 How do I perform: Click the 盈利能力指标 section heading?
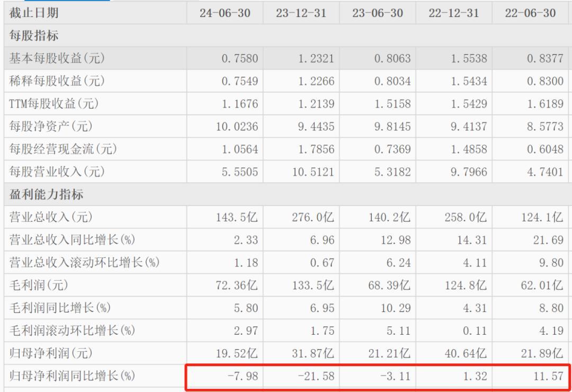(x=46, y=194)
